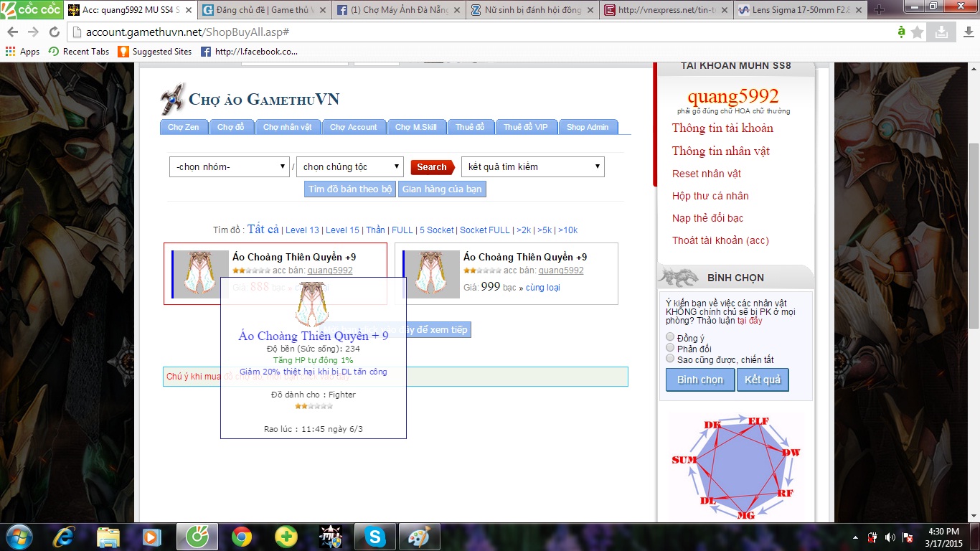Viewport: 980px width, 551px height.
Task: Open Google Chrome from taskbar
Action: (242, 537)
